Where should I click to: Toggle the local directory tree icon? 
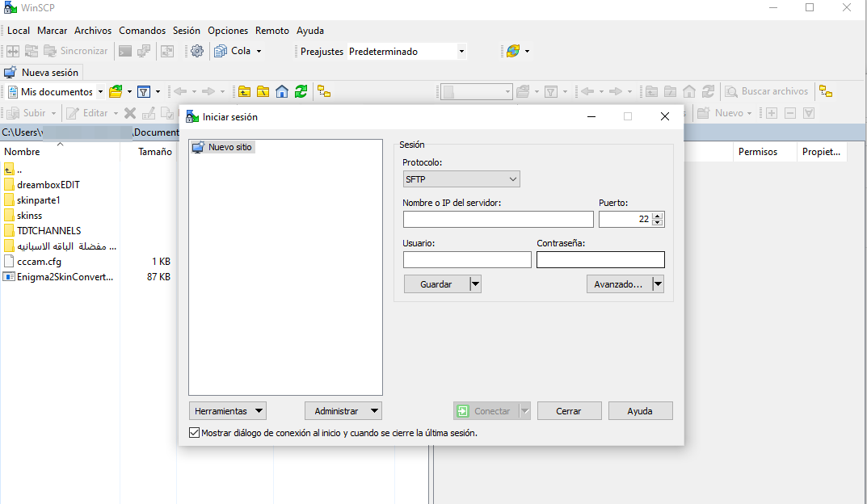pos(323,91)
